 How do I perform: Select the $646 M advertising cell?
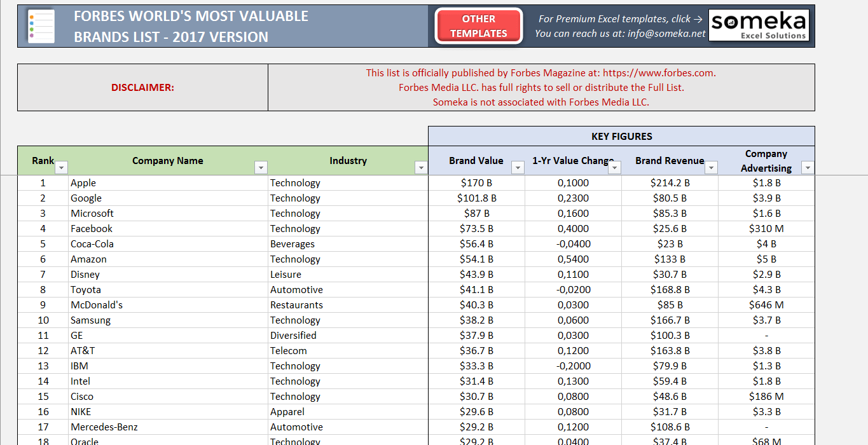click(766, 305)
